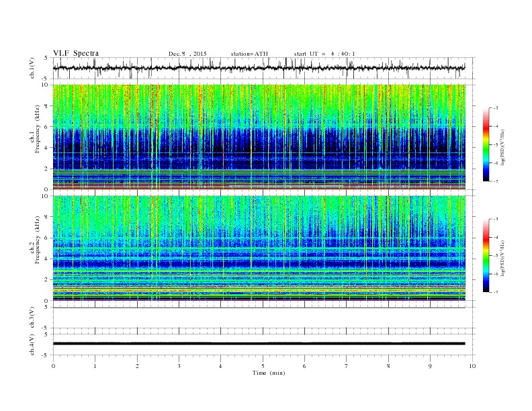
Task: Click the "ch.1(V)" waveform axis label
Action: coord(32,68)
